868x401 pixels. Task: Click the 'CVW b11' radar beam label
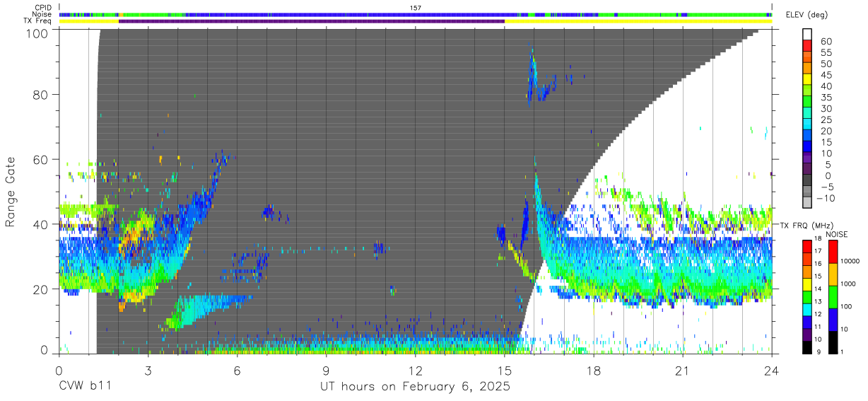coord(84,387)
